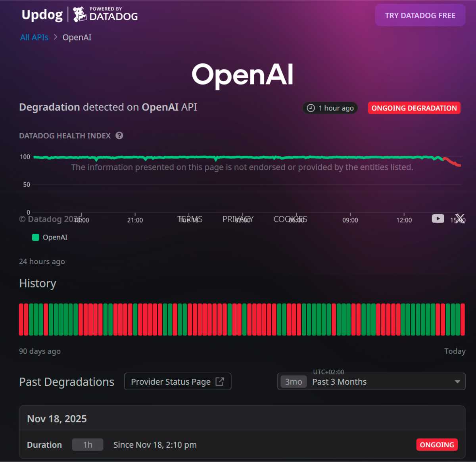Click the external link icon on Provider Status Page

point(220,381)
